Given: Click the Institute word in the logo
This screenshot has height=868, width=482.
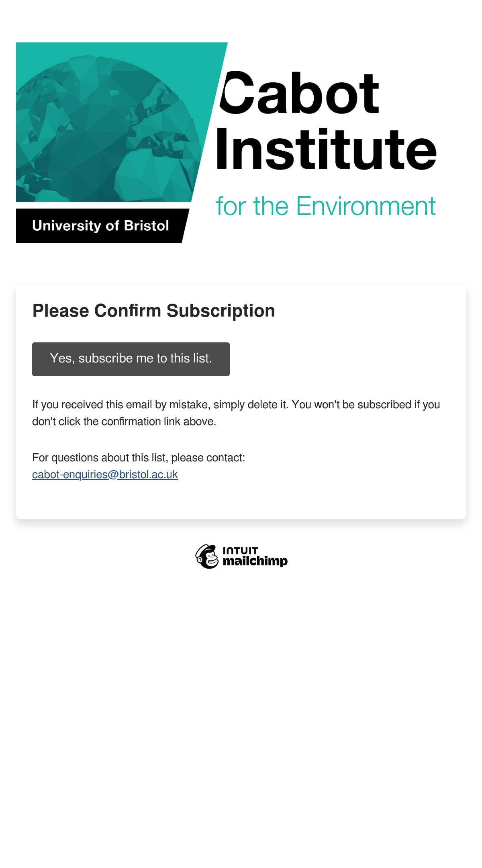Looking at the screenshot, I should point(326,149).
